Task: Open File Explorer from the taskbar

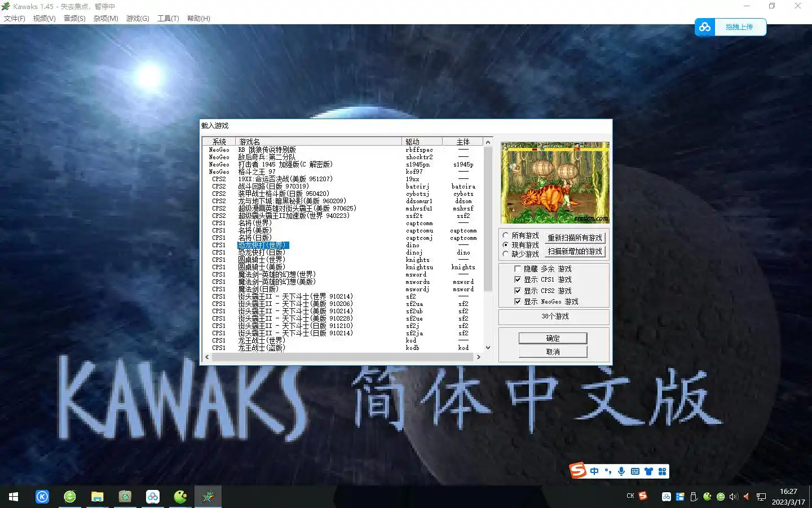Action: pos(97,497)
